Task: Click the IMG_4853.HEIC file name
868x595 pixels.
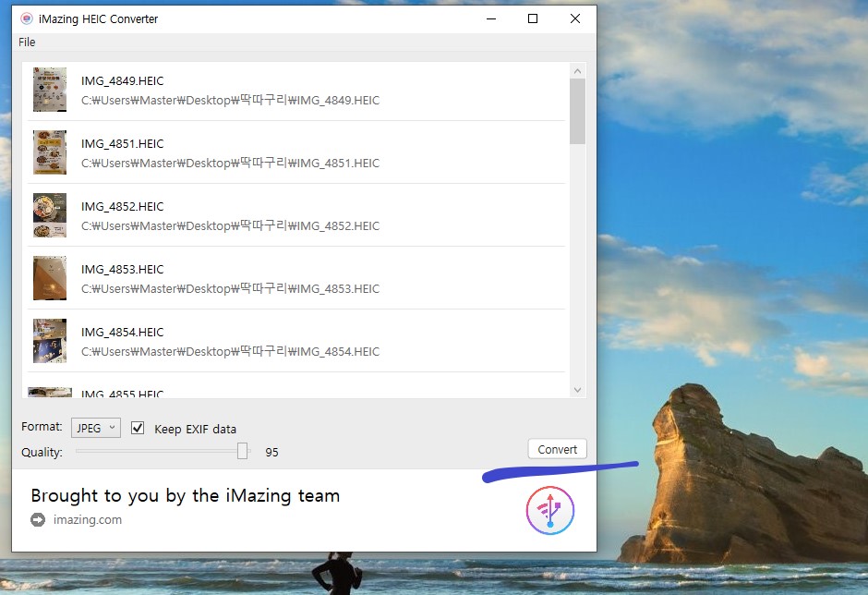Action: [122, 269]
